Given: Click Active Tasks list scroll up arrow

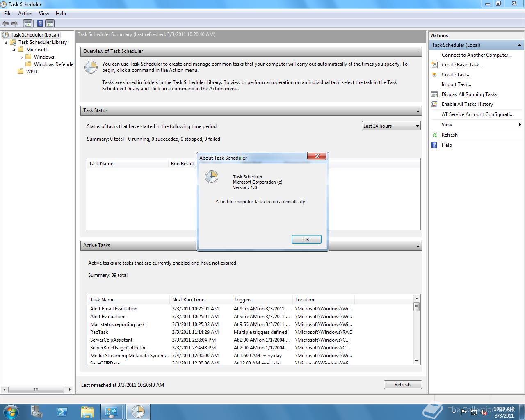Looking at the screenshot, I should tap(417, 299).
